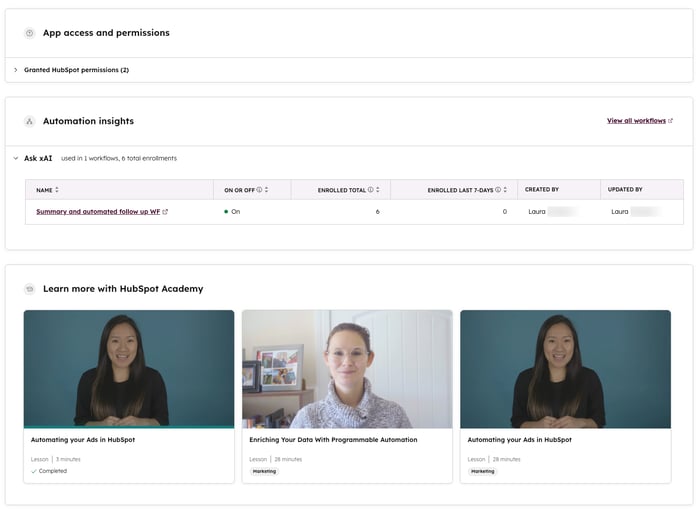Collapse the Ask xAI section chevron
Image resolution: width=700 pixels, height=511 pixels.
click(x=16, y=158)
